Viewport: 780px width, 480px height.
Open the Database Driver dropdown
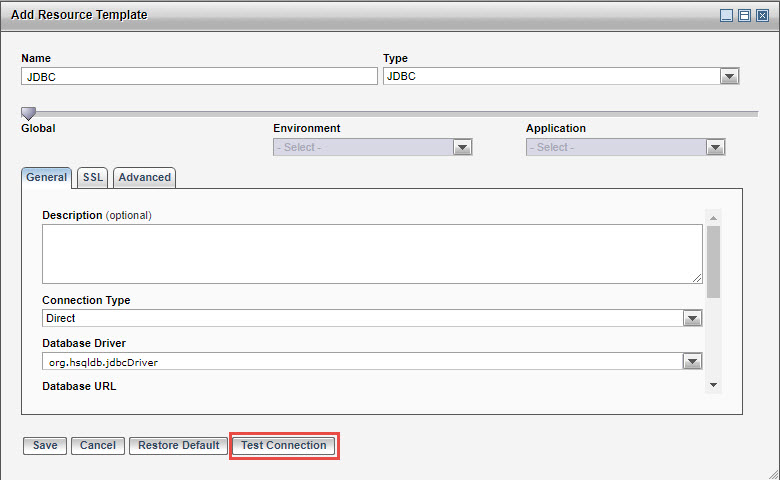point(692,362)
